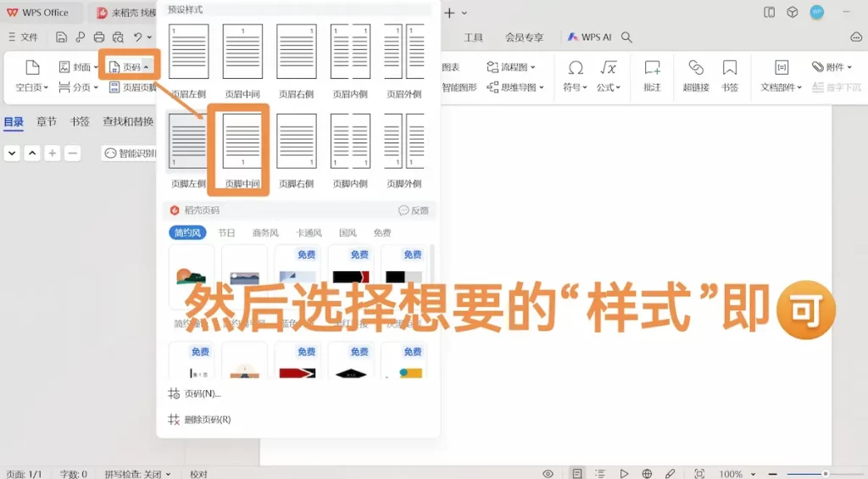
Task: Adjust the zoom slider handle
Action: [x=825, y=474]
